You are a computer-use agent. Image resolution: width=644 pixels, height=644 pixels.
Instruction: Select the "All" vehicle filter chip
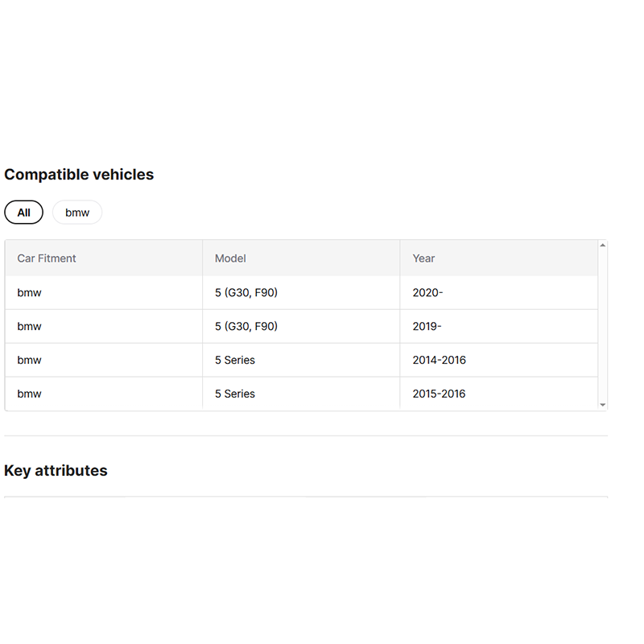(x=24, y=213)
